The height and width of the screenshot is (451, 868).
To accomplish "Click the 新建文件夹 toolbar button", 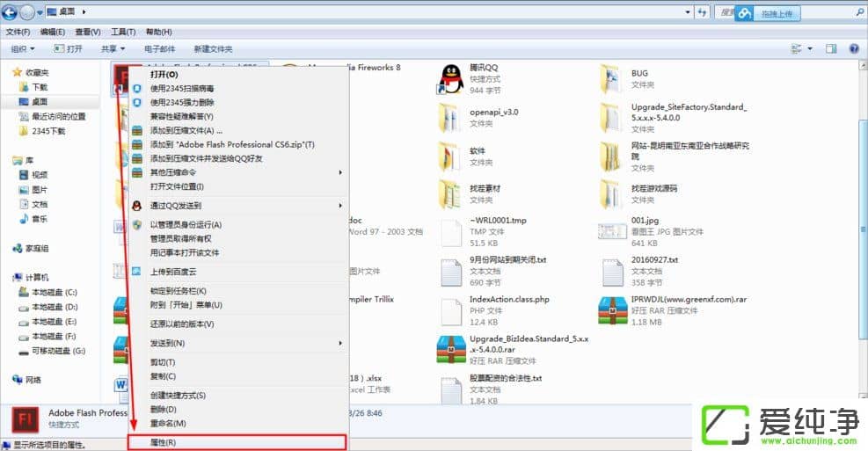I will tap(213, 49).
